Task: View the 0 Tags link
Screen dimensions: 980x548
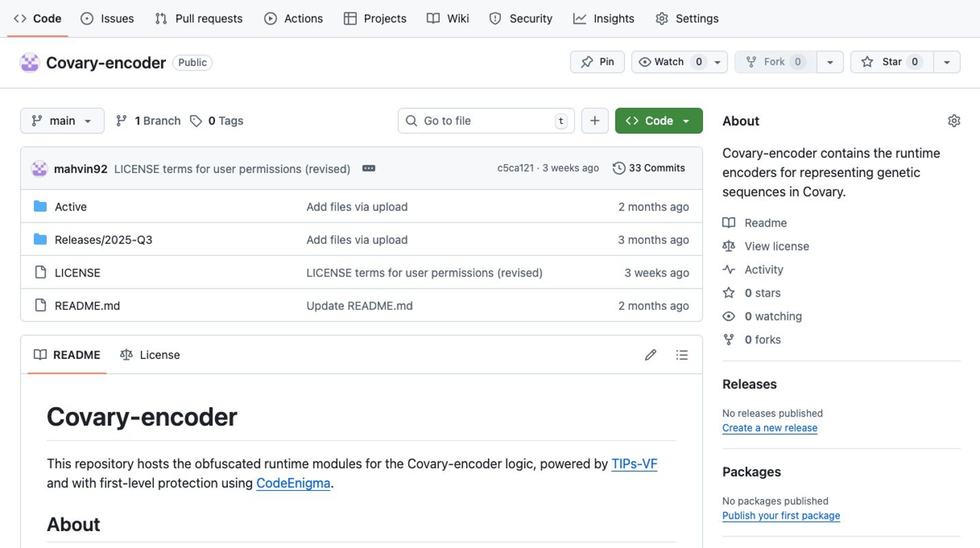Action: point(216,120)
